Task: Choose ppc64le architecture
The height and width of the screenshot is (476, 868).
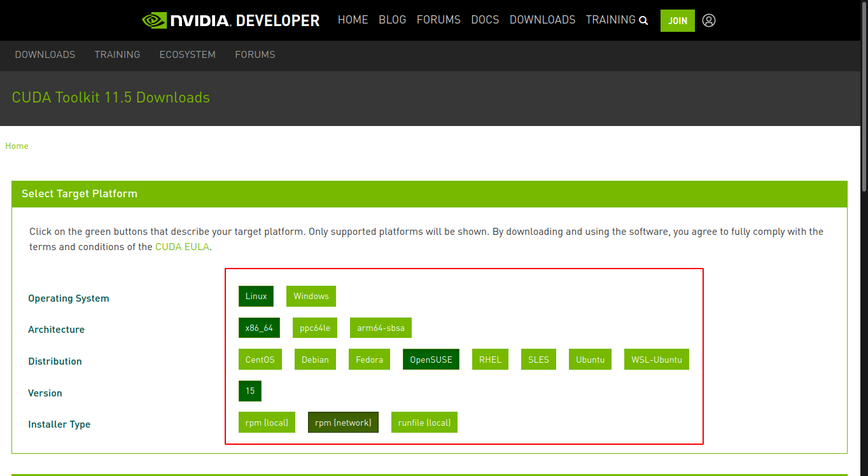Action: pos(315,328)
